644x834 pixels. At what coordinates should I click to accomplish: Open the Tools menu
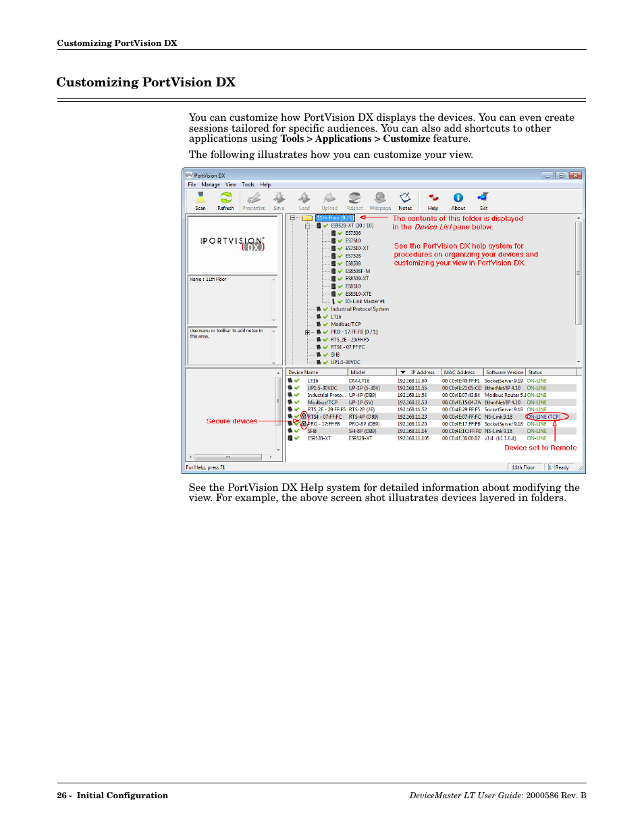click(248, 184)
